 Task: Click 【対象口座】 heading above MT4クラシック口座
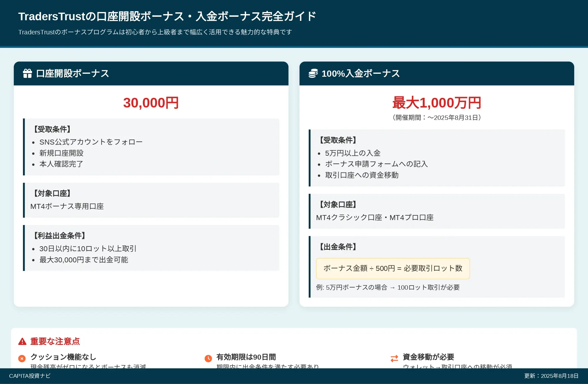point(338,204)
